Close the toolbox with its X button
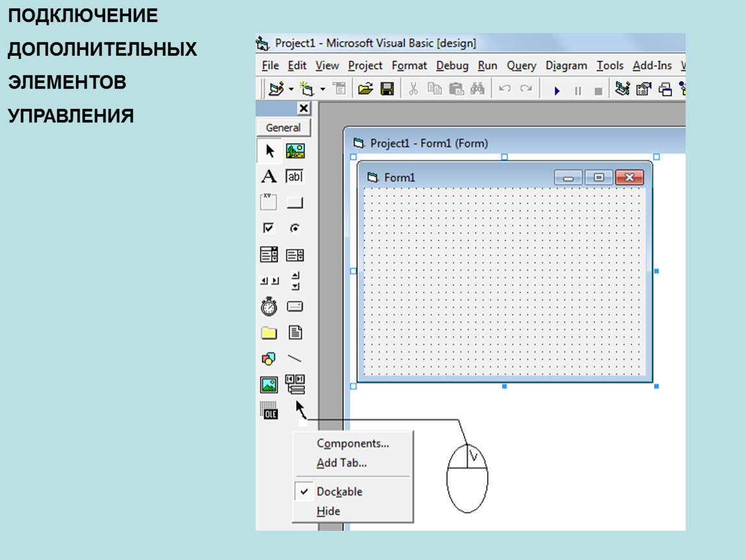This screenshot has height=560, width=746. point(304,108)
